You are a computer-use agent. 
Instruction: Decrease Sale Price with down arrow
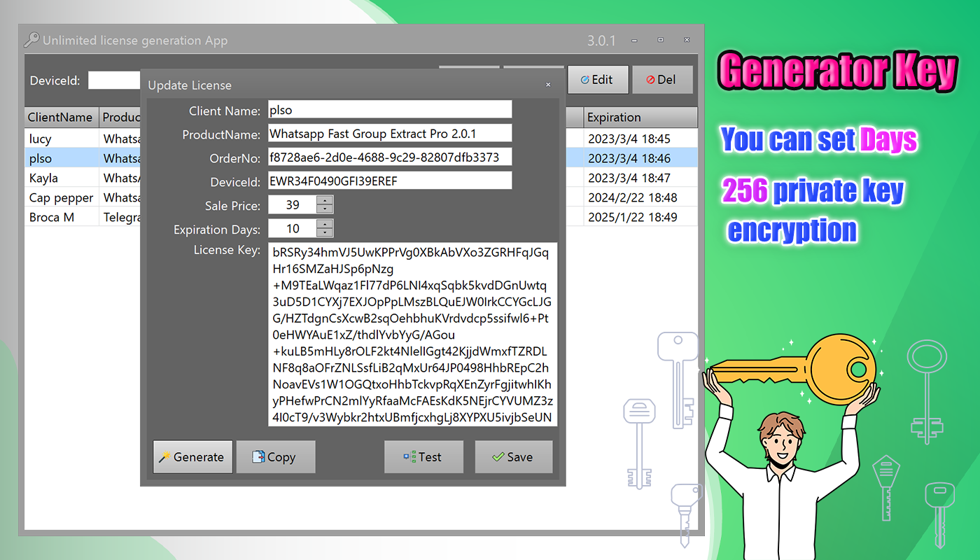(x=325, y=209)
